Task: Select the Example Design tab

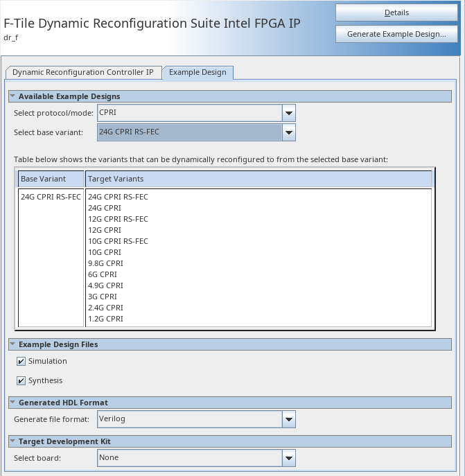Action: click(198, 72)
